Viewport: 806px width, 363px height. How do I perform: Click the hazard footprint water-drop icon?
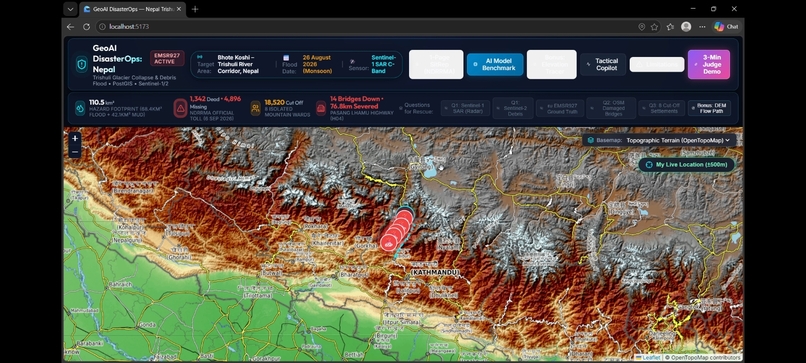pos(80,108)
